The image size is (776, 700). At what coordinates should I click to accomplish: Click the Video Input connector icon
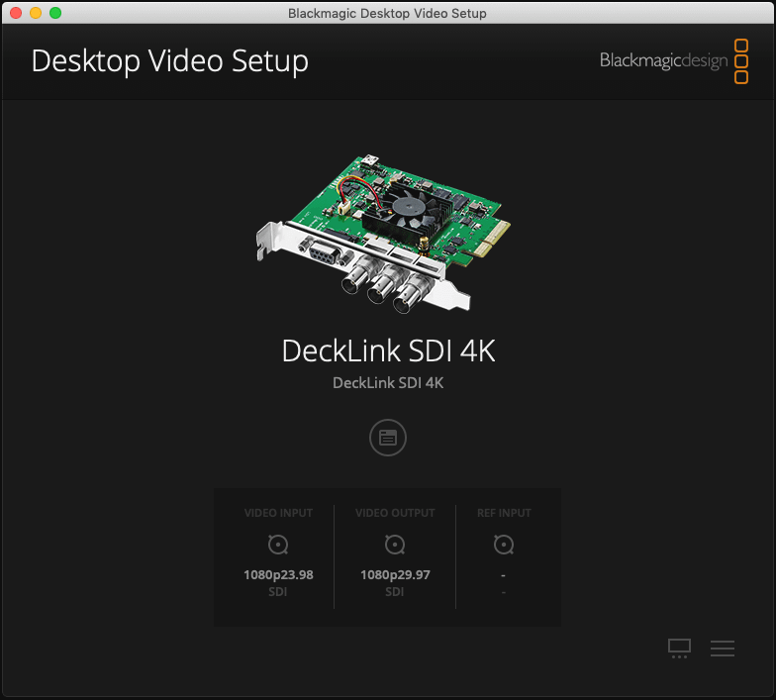click(x=278, y=545)
